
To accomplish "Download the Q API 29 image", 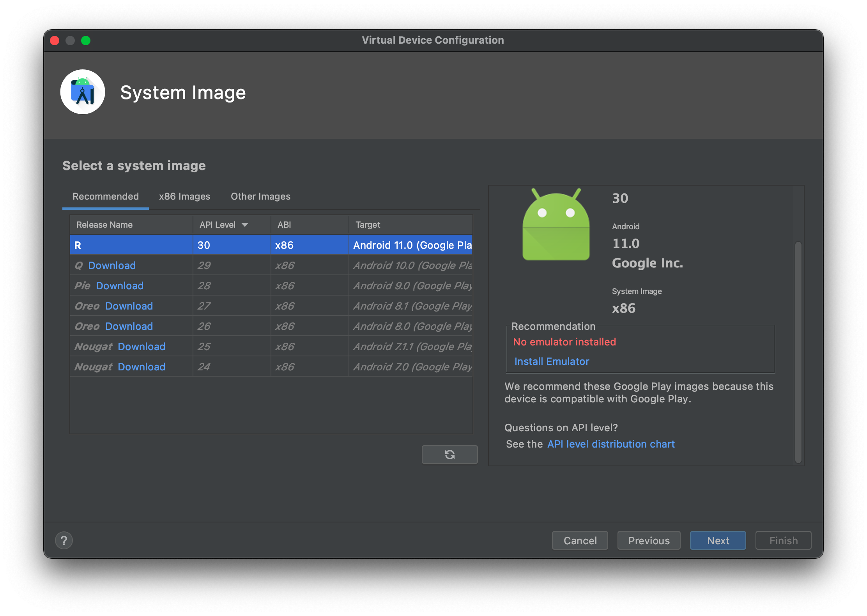I will 112,266.
